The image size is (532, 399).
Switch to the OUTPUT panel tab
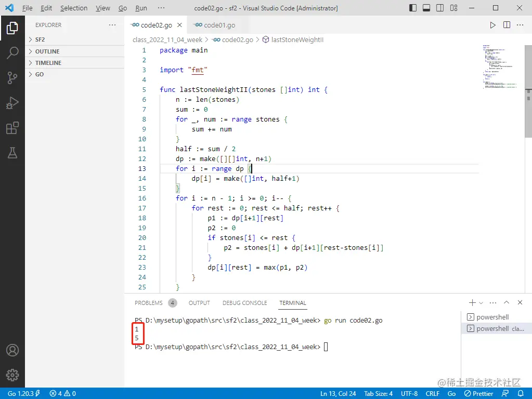[199, 303]
